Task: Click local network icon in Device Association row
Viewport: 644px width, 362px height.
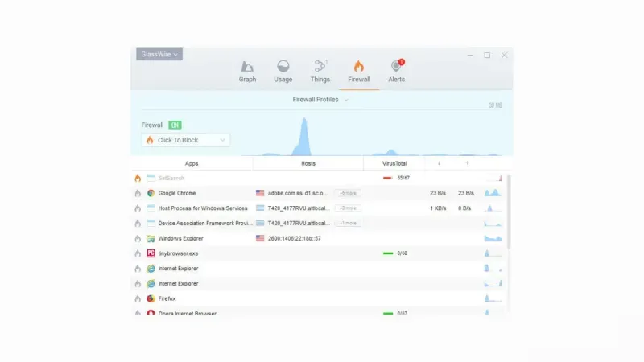Action: (260, 224)
